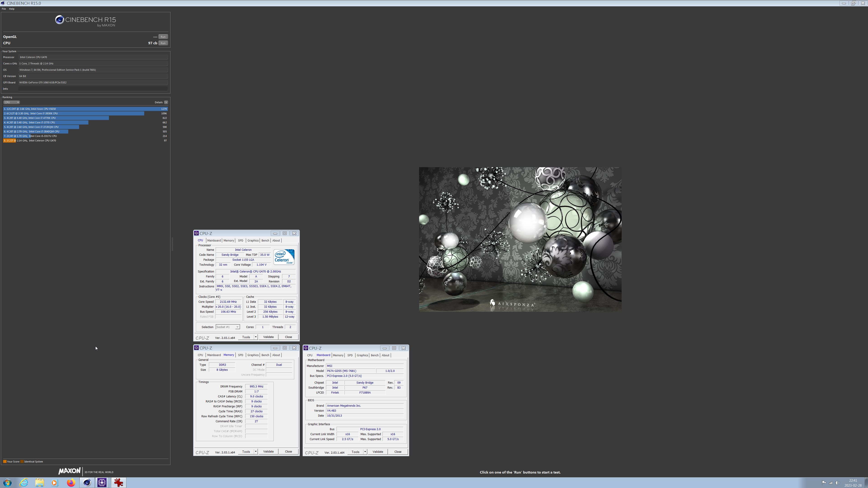The height and width of the screenshot is (488, 868).
Task: Select ranking row Intel Core i7-3770 CPU
Action: (x=86, y=123)
